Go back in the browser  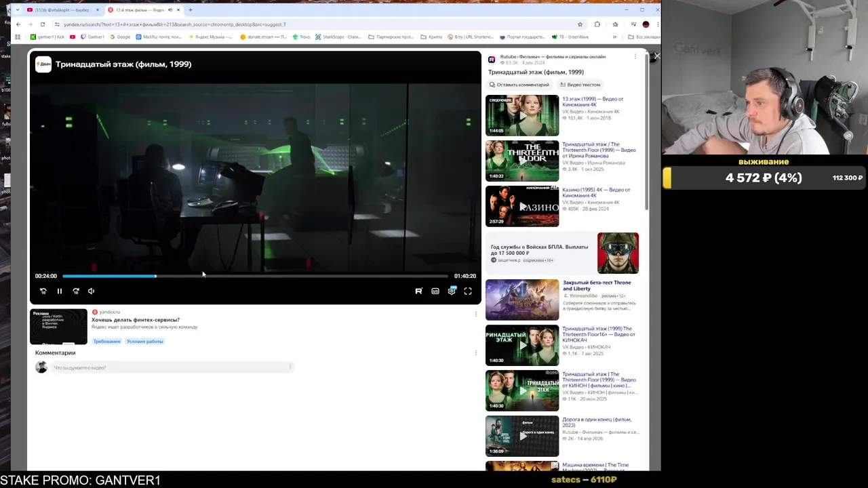pos(18,24)
